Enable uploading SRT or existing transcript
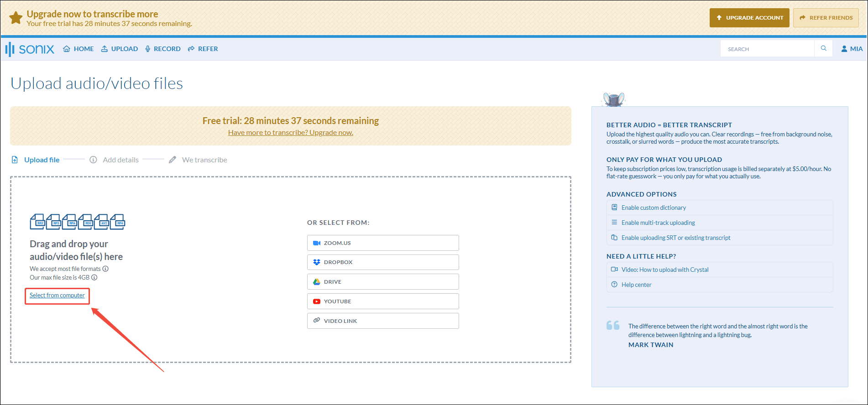Screen dimensions: 868x405 [720, 238]
